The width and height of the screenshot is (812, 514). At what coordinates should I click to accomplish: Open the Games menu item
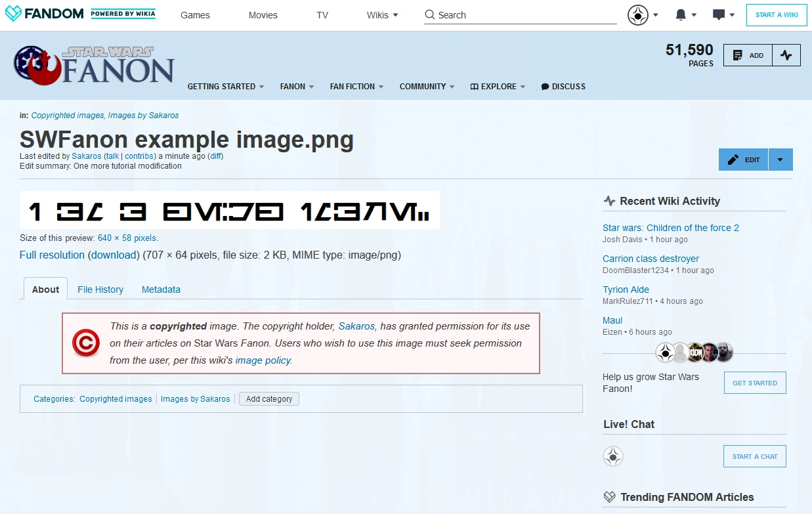195,15
